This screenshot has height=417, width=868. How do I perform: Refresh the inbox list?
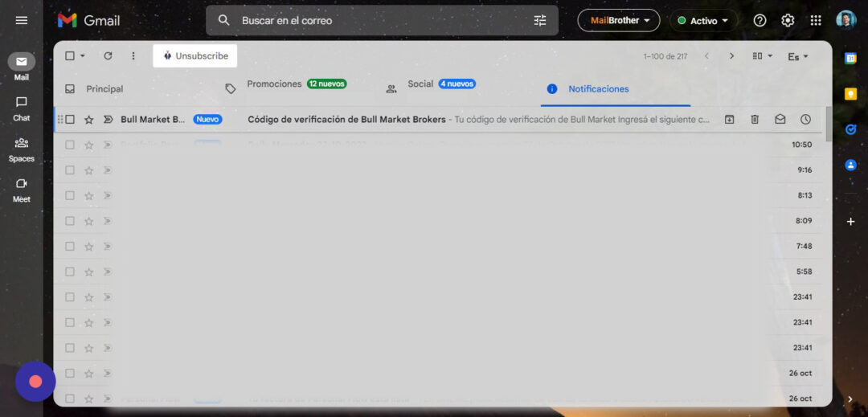[108, 56]
